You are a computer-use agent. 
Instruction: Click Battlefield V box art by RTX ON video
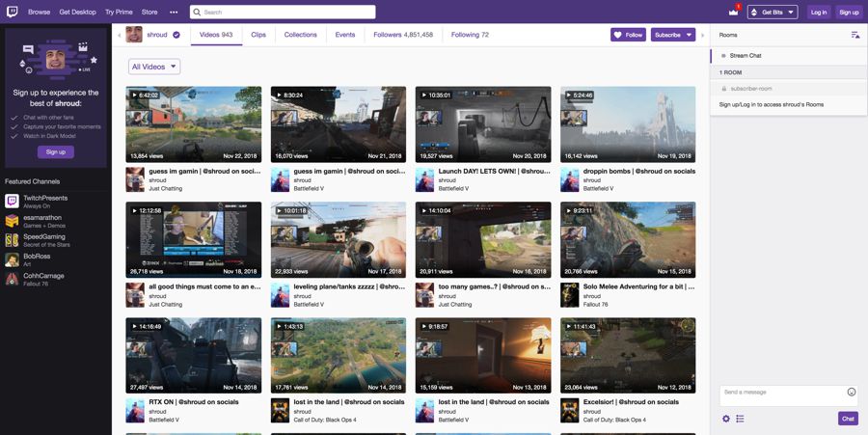[135, 411]
